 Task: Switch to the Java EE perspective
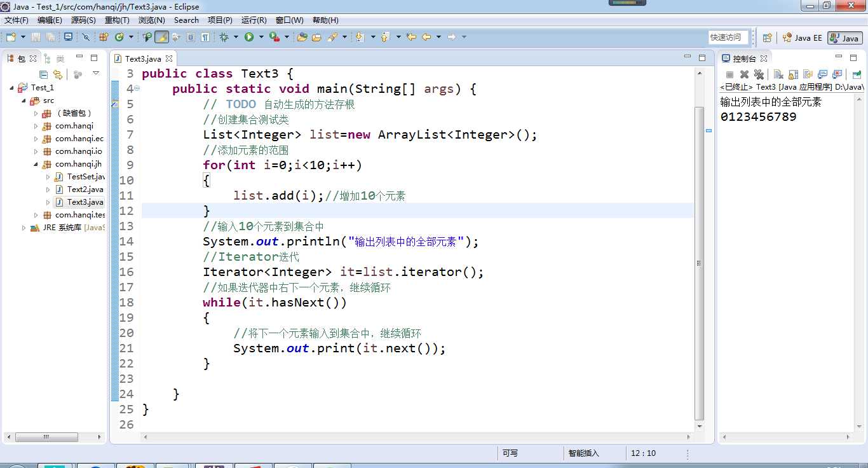pyautogui.click(x=802, y=38)
